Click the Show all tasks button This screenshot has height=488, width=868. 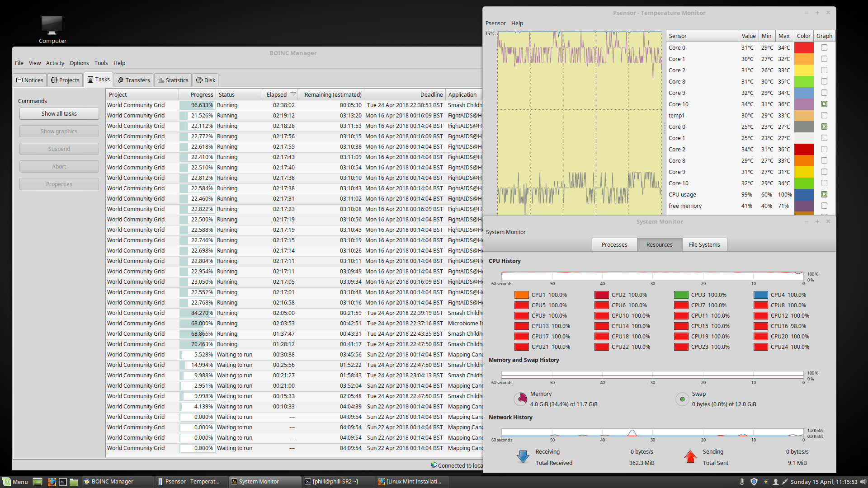59,113
